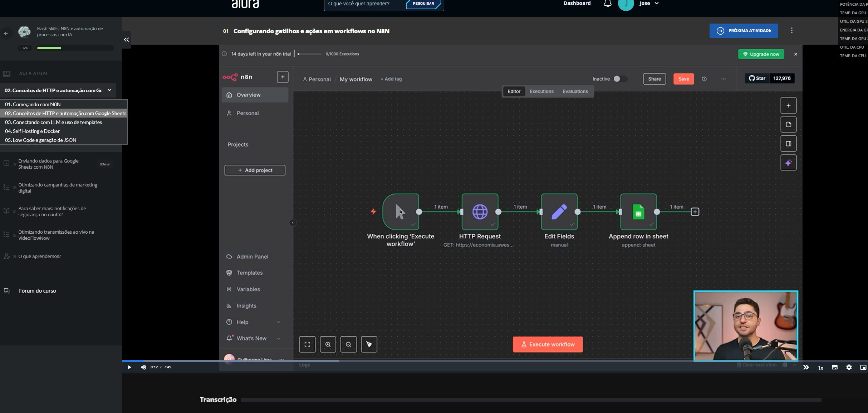Toggle the workflow Inactive switch
This screenshot has width=868, height=413.
620,79
